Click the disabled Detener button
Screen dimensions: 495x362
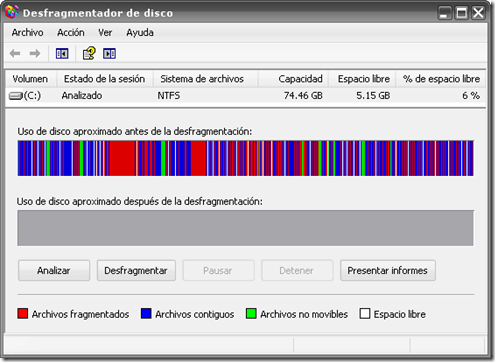click(x=297, y=270)
